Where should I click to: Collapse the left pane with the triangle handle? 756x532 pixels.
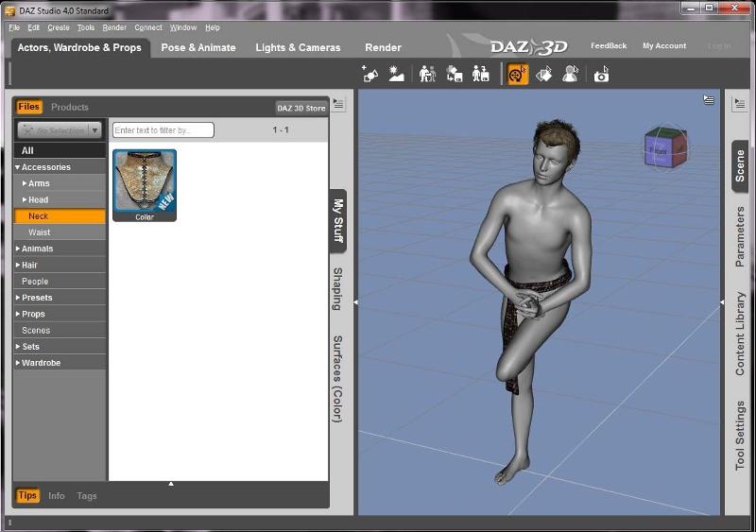pyautogui.click(x=356, y=302)
